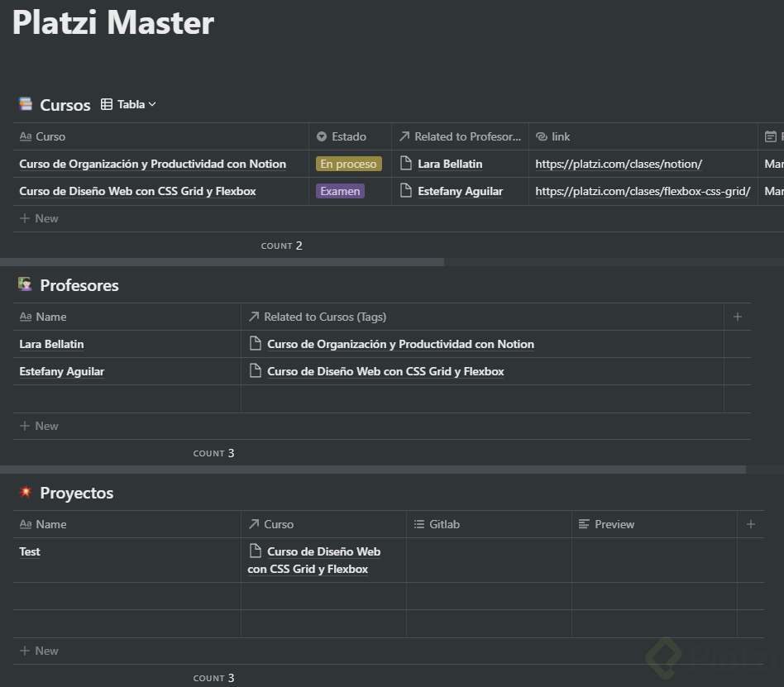
Task: Open the 'En proceso' status tag
Action: pos(348,164)
